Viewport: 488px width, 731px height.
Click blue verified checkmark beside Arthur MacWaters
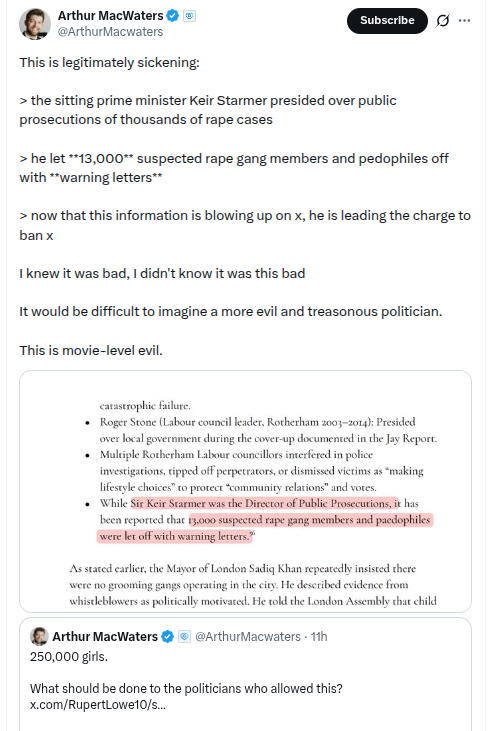coord(172,16)
